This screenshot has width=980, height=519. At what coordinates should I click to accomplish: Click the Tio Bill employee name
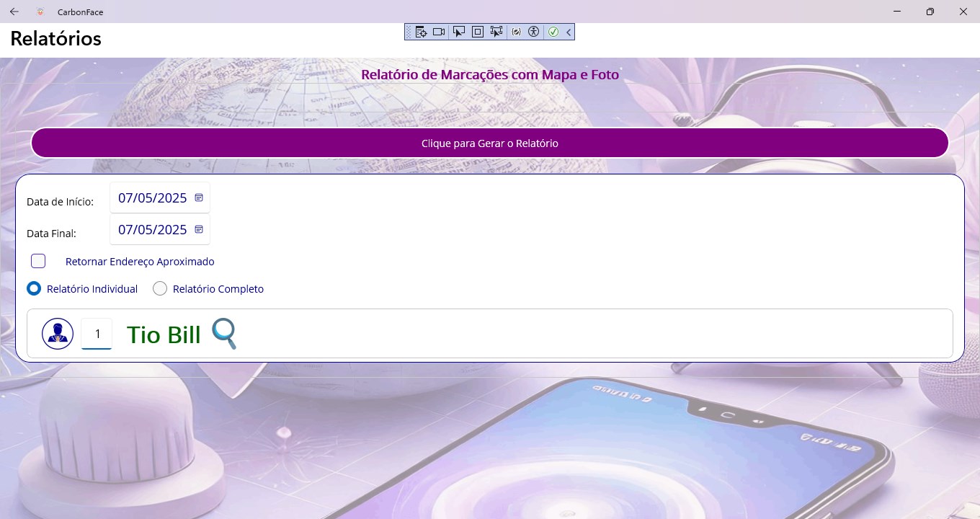(164, 334)
